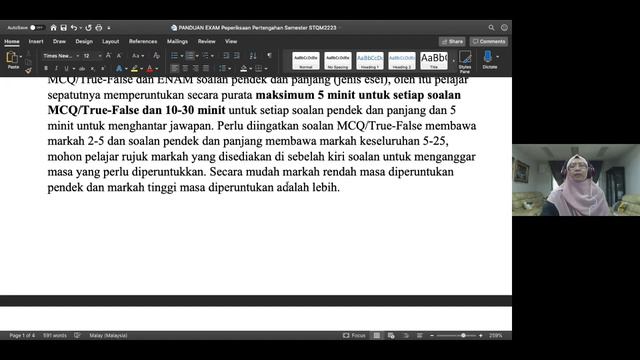Switch to the Design tab

(x=84, y=41)
